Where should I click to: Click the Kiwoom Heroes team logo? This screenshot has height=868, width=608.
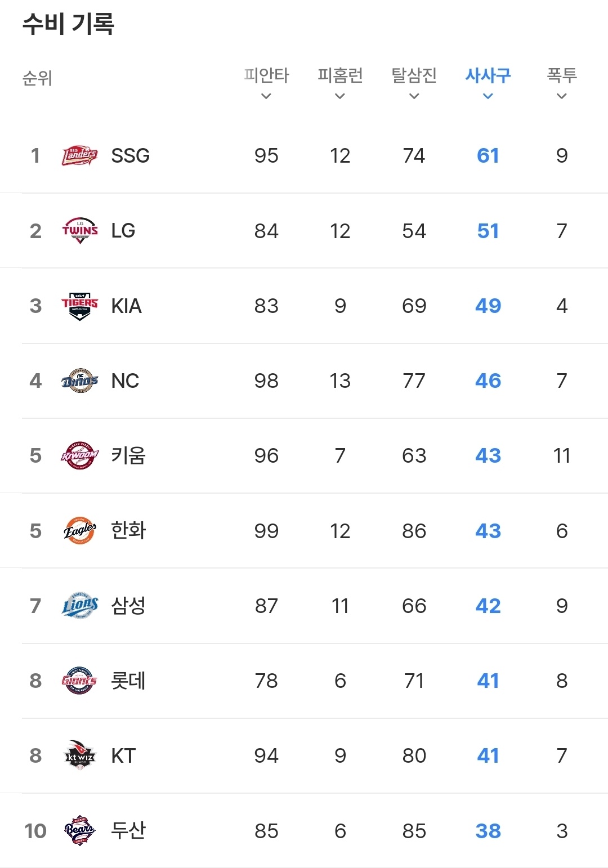click(79, 456)
